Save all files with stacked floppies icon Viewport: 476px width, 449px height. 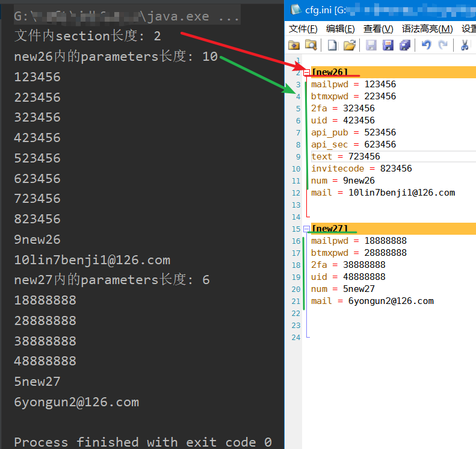pyautogui.click(x=405, y=45)
